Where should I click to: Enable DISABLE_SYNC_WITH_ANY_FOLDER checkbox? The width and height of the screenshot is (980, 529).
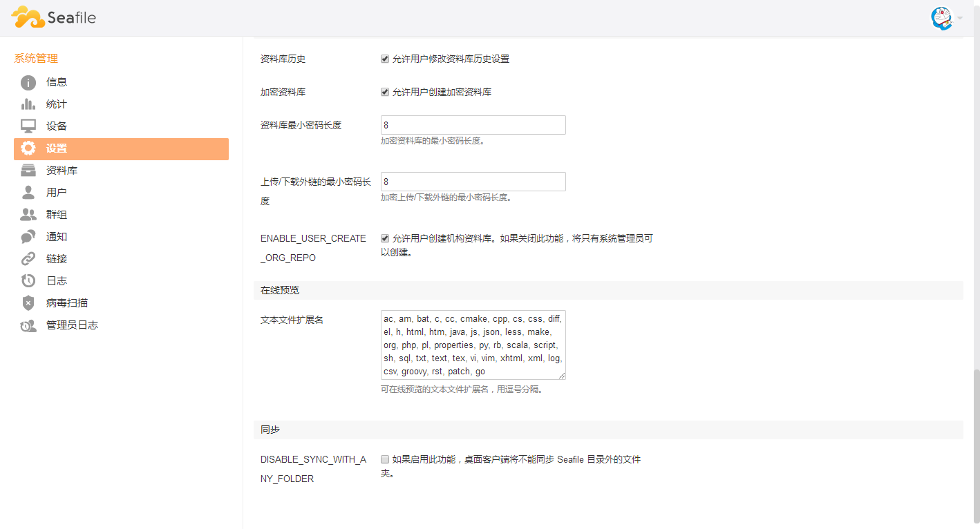pos(385,459)
